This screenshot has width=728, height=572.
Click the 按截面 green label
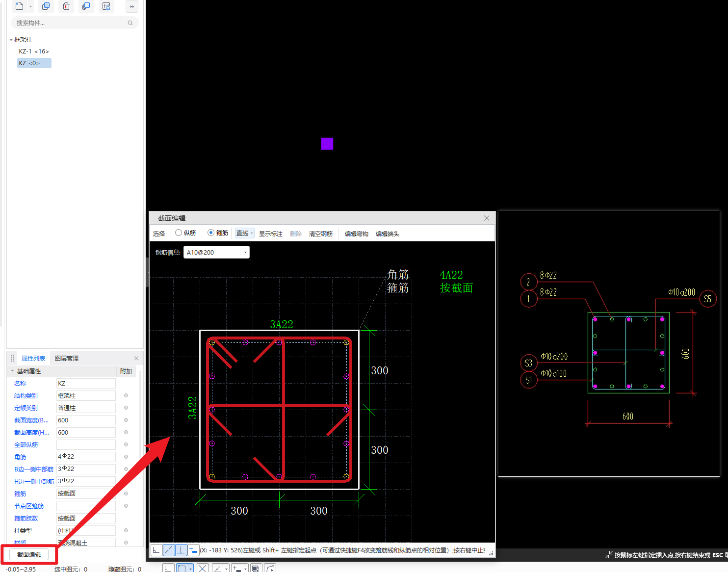(456, 288)
